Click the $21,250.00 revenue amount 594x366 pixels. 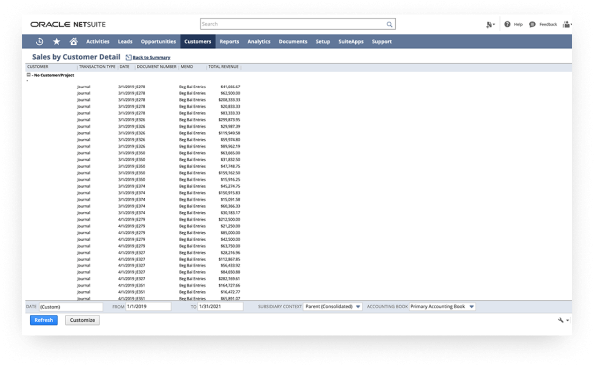point(230,226)
